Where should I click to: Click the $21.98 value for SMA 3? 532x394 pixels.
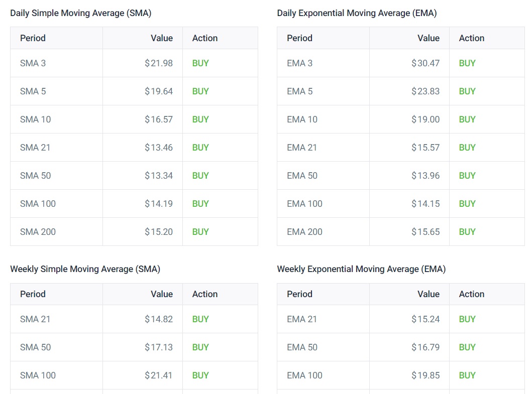pyautogui.click(x=161, y=63)
